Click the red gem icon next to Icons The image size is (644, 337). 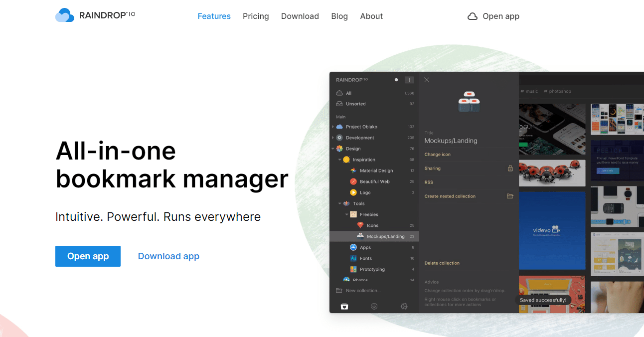[x=360, y=225]
